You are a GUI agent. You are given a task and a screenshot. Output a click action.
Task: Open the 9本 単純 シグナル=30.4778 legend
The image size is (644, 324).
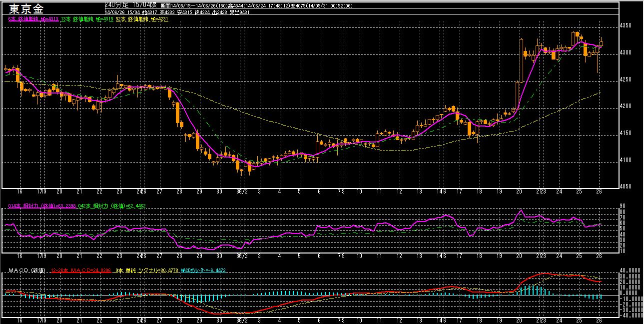(146, 271)
